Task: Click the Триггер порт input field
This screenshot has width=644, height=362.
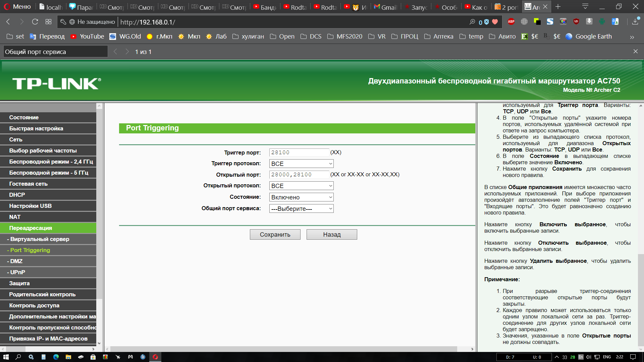Action: pos(299,153)
